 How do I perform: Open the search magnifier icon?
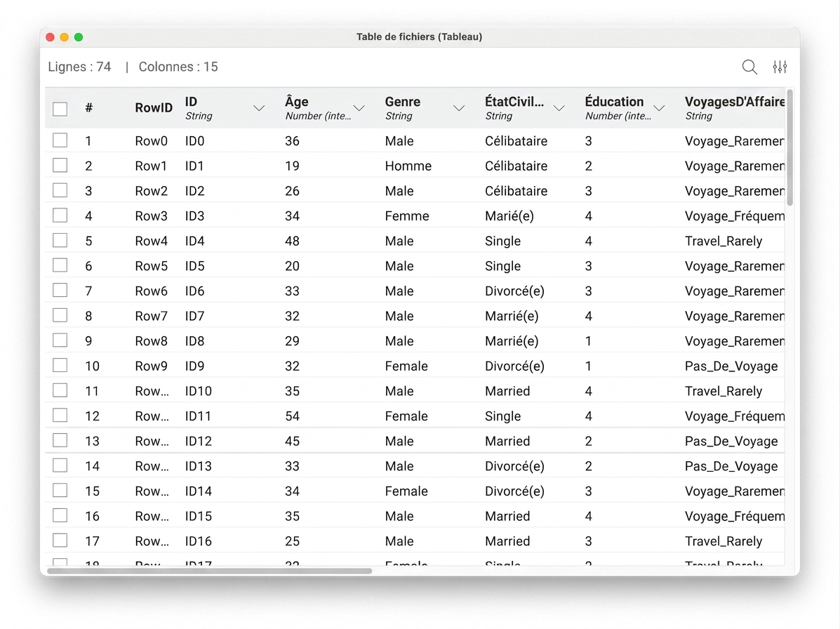coord(749,67)
